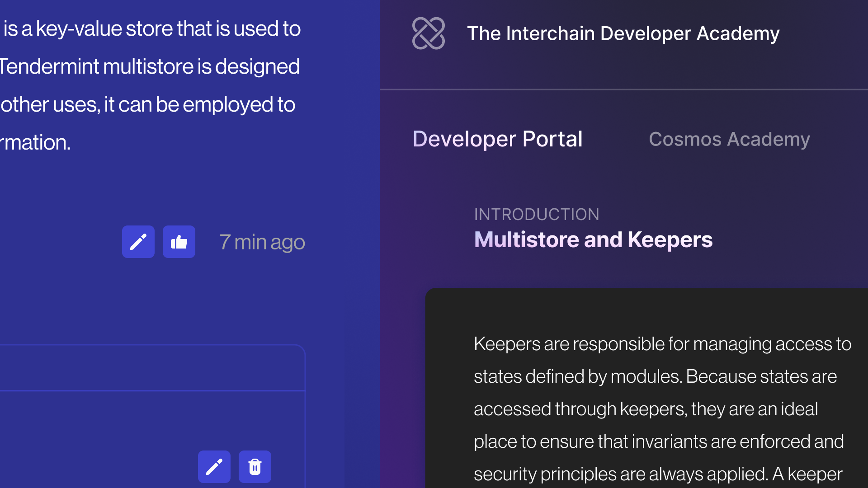The width and height of the screenshot is (868, 488).
Task: Click the Multistore and Keepers heading
Action: pyautogui.click(x=593, y=239)
